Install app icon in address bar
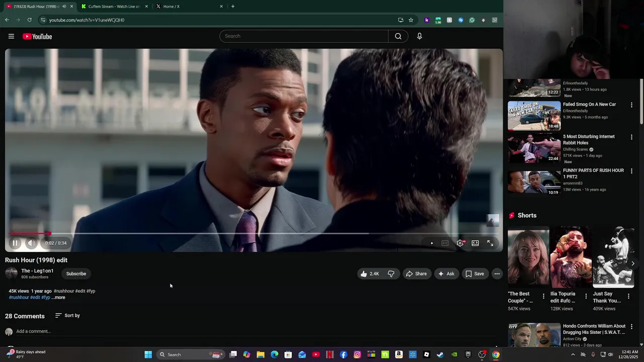 (400, 20)
